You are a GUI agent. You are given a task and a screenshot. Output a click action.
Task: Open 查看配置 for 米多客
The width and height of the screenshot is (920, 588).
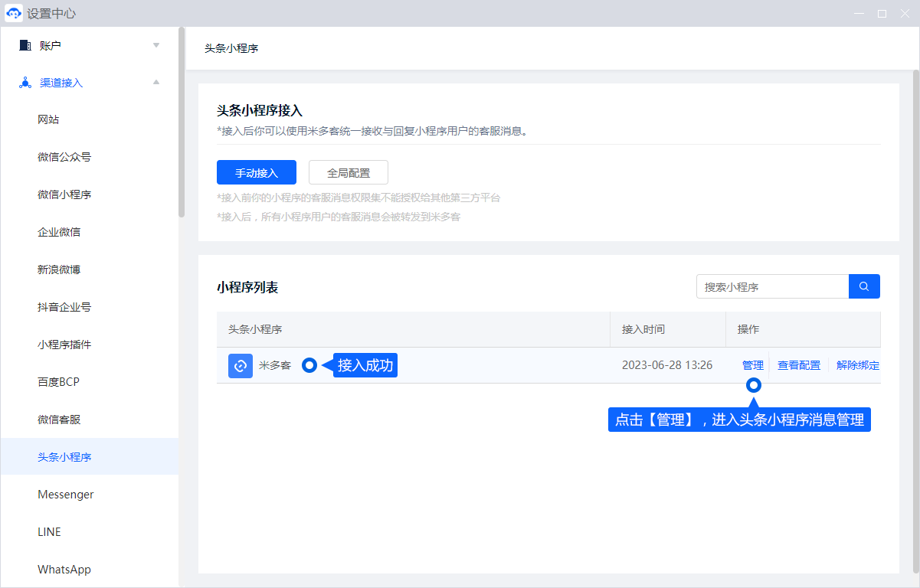point(798,365)
